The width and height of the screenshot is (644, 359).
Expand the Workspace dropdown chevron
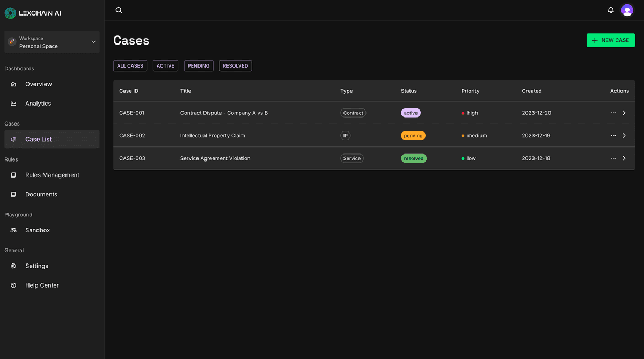pos(93,42)
